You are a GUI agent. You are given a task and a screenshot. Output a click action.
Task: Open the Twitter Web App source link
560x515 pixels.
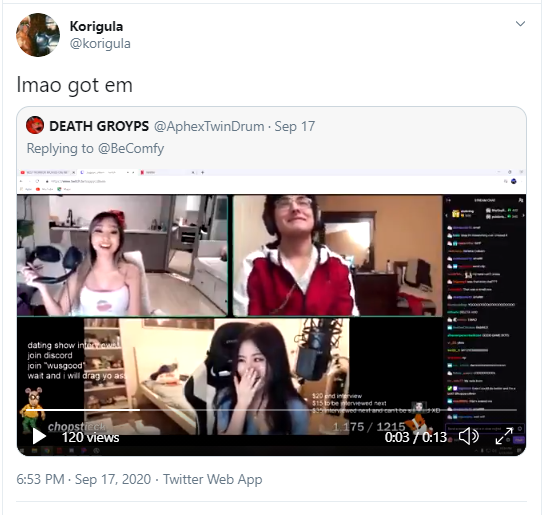(x=212, y=479)
